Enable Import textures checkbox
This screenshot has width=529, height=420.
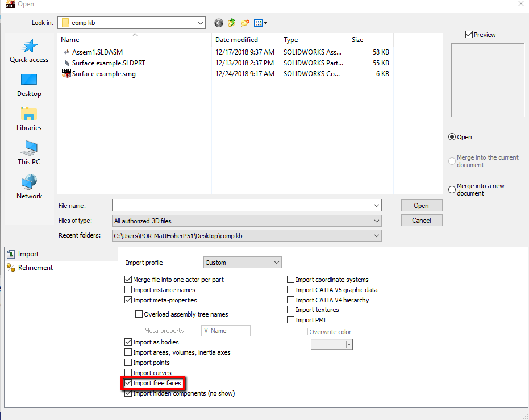pos(290,310)
